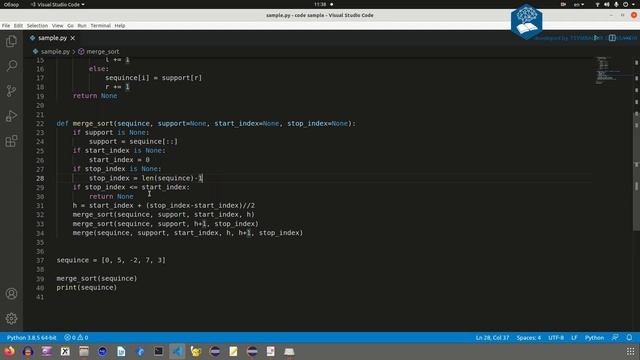The width and height of the screenshot is (640, 360).
Task: Open the yellow sticky notes dock app
Action: coord(233,351)
